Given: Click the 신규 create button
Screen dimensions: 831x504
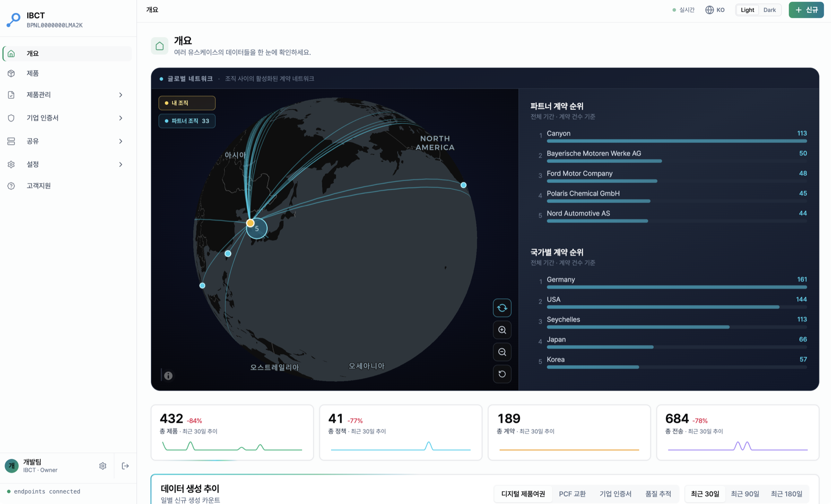Looking at the screenshot, I should (806, 10).
